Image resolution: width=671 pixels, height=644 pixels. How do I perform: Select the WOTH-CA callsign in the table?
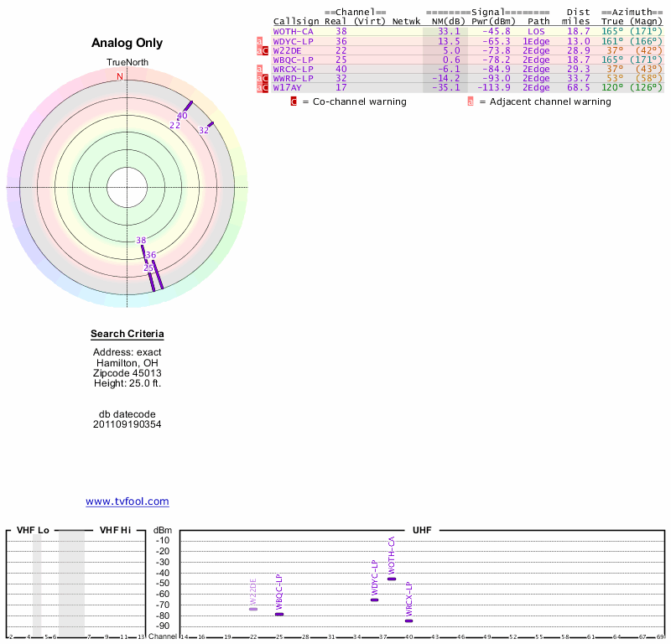[x=293, y=31]
